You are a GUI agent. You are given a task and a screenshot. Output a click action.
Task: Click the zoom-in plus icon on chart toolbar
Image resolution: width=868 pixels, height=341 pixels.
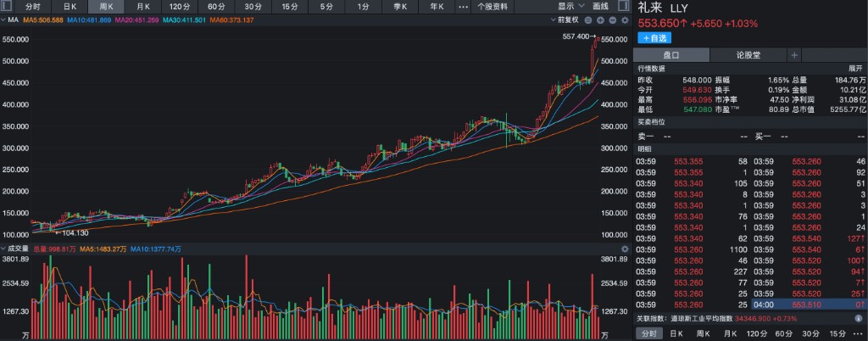coord(600,19)
